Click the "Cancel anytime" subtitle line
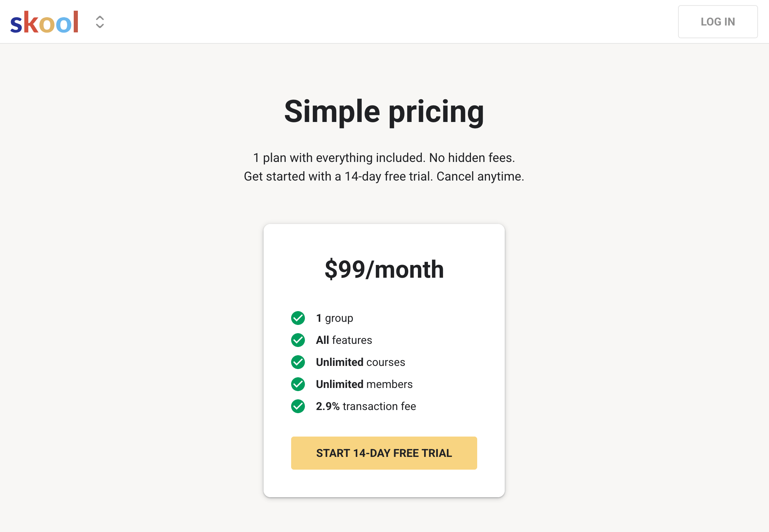769x532 pixels. [x=384, y=176]
